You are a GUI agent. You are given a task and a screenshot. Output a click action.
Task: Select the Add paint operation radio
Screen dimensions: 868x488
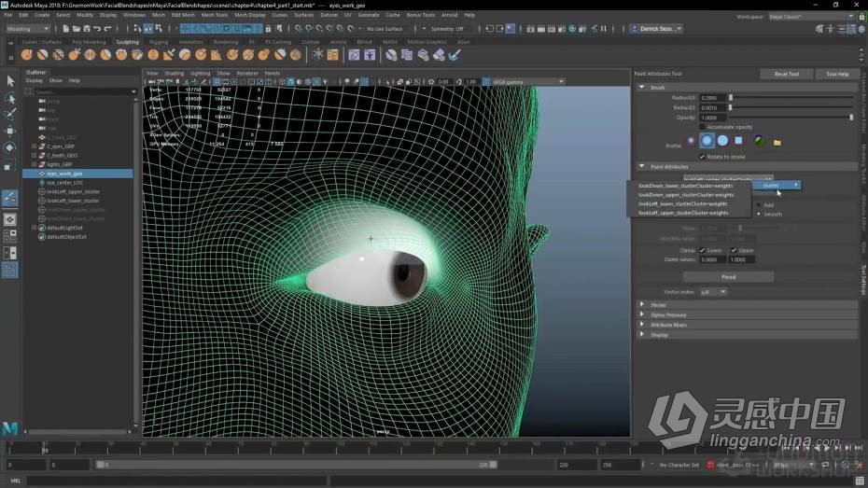pos(759,205)
